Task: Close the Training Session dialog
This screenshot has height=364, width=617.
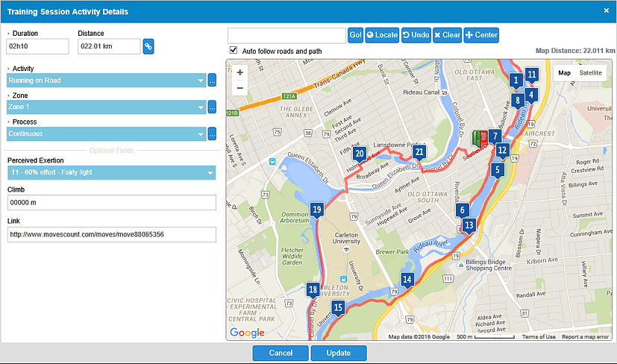Action: tap(606, 11)
